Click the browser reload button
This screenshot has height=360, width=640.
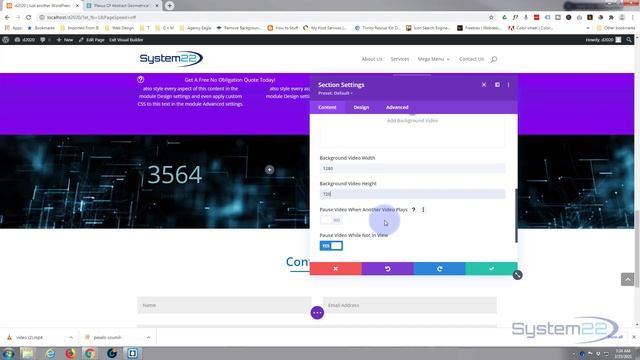(29, 17)
